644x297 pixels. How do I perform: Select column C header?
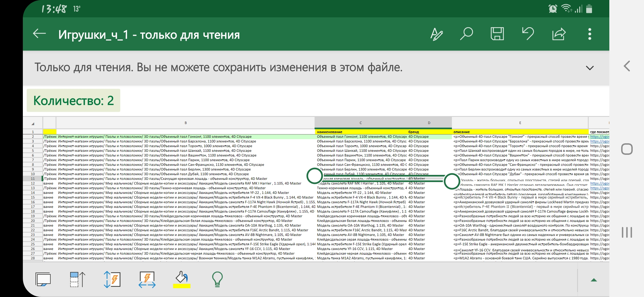361,123
